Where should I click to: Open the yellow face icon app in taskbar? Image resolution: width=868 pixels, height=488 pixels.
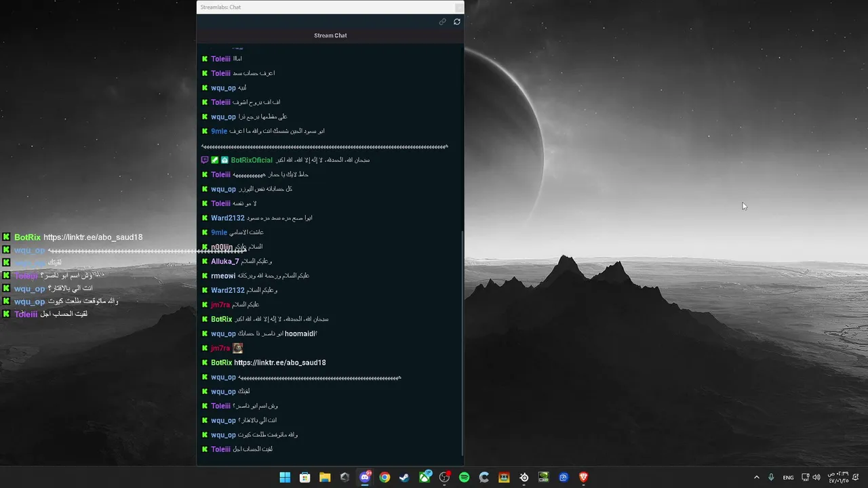click(x=504, y=477)
